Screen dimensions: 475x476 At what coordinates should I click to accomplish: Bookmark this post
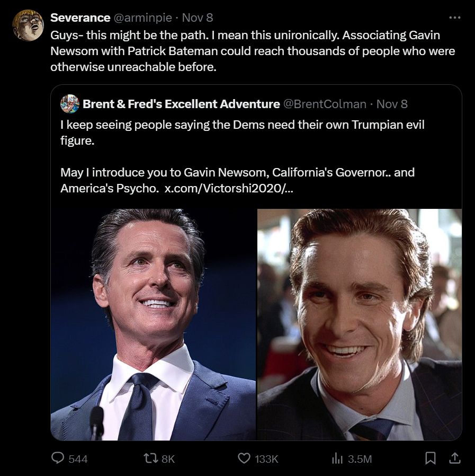coord(431,459)
